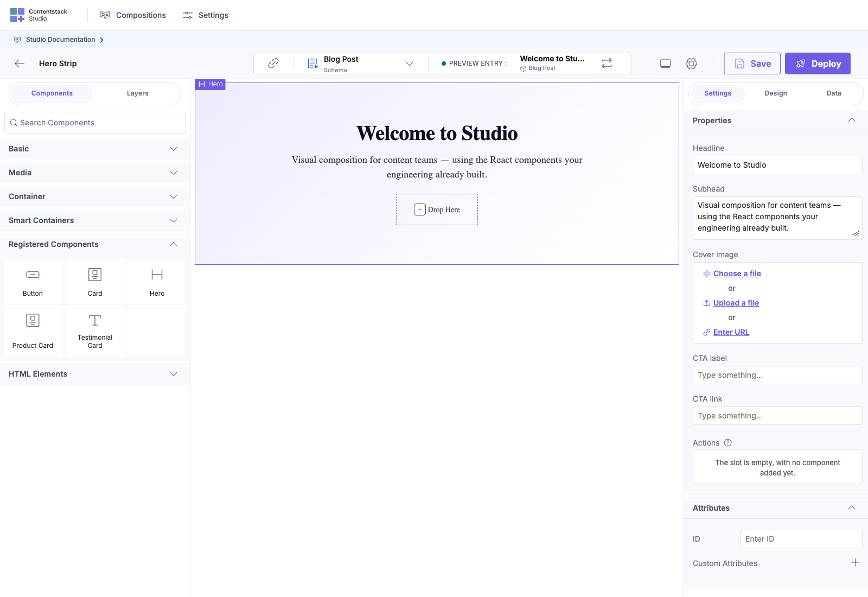Click the canvas subhead paragraph text
868x597 pixels.
click(437, 167)
